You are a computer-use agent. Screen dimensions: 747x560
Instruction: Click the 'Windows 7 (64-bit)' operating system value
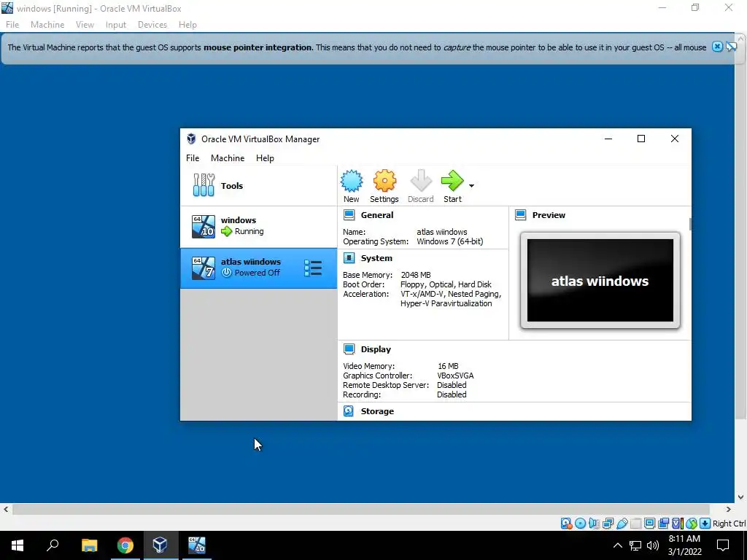tap(449, 241)
